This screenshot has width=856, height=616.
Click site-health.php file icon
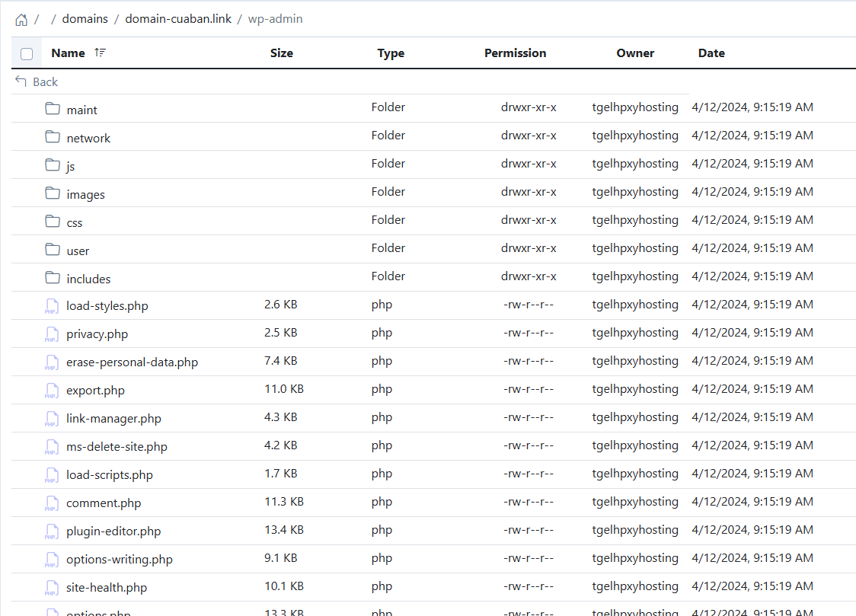click(x=52, y=588)
